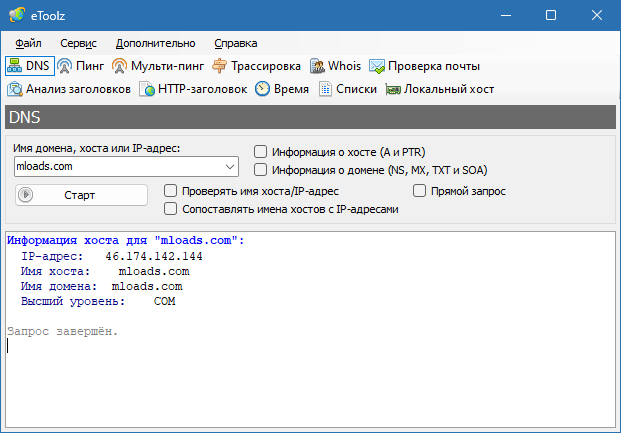Open the Анализ заголовков icon
Image resolution: width=621 pixels, height=433 pixels.
[15, 89]
